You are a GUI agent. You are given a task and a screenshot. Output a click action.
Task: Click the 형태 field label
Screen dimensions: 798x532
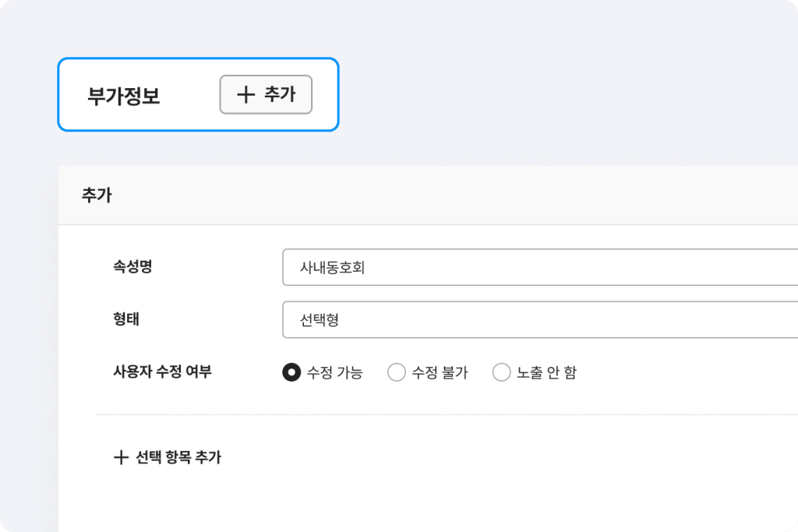(126, 319)
